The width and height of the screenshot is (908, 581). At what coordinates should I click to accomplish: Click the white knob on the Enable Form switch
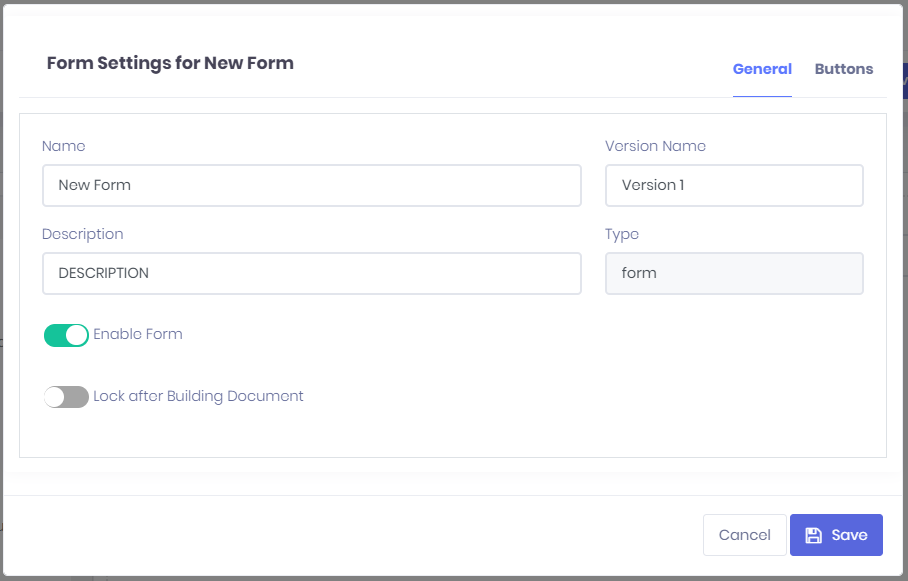77,335
